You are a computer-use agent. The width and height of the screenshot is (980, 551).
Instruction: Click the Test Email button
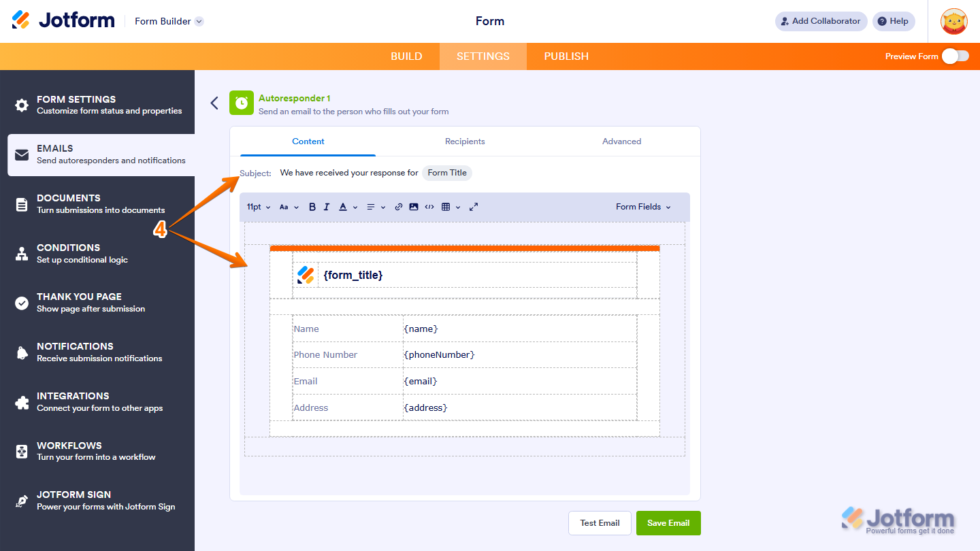(x=600, y=522)
